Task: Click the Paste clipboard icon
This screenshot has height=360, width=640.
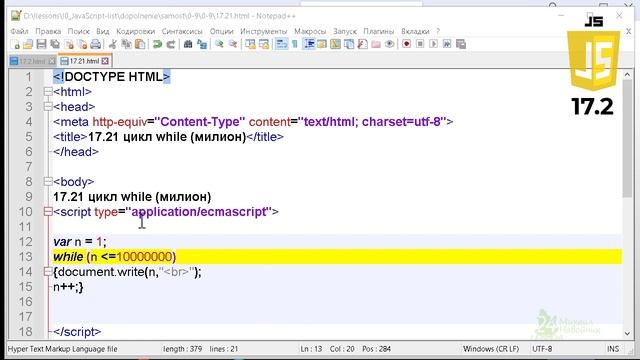Action: click(x=140, y=44)
